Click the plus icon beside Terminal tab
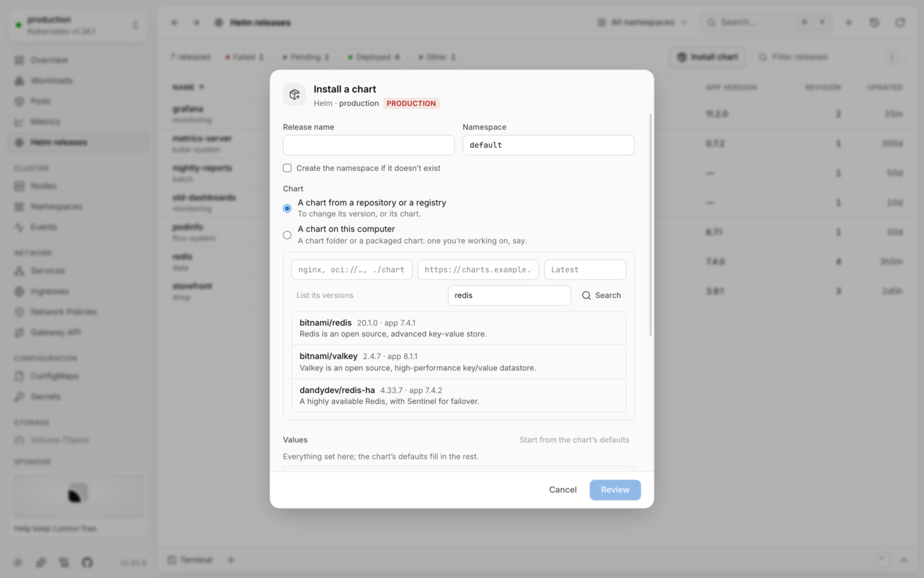924x578 pixels. (x=231, y=560)
